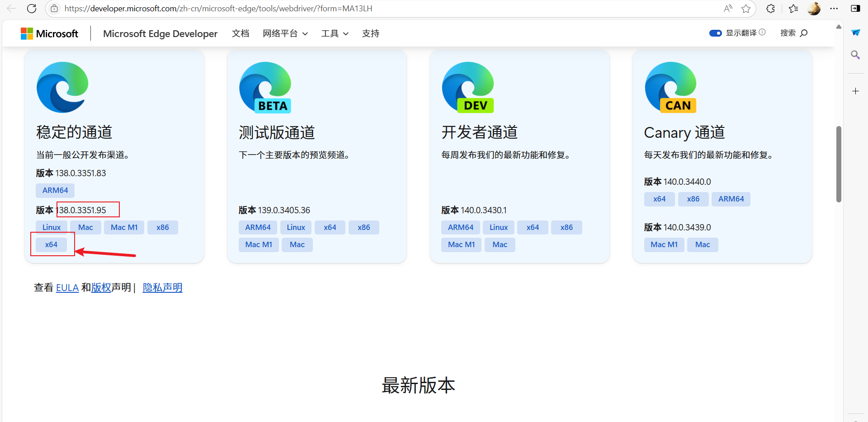Download Dev channel Linux driver
This screenshot has width=868, height=422.
[499, 227]
